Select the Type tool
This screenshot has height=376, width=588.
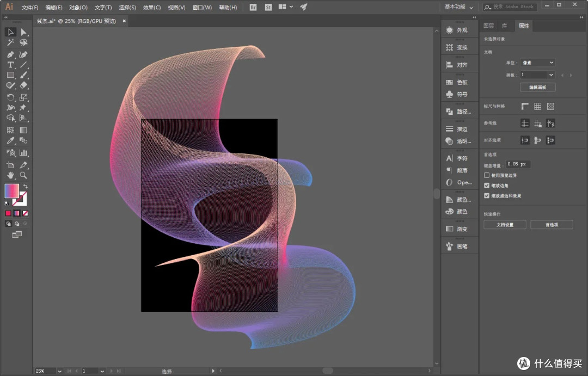click(10, 65)
